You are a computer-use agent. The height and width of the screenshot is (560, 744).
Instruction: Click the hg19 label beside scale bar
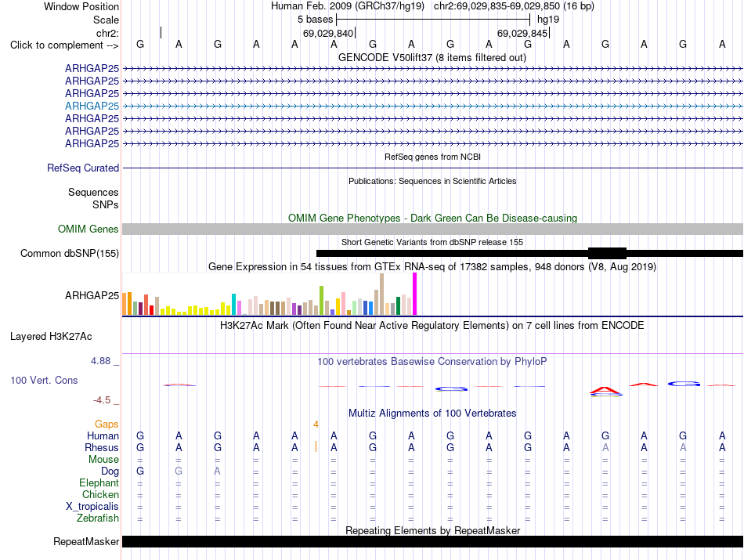pyautogui.click(x=548, y=20)
